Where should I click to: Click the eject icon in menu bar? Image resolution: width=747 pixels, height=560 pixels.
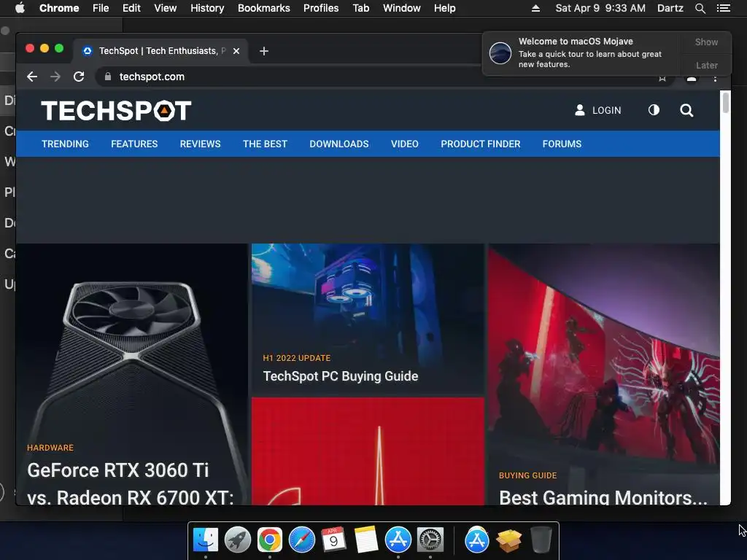tap(535, 8)
